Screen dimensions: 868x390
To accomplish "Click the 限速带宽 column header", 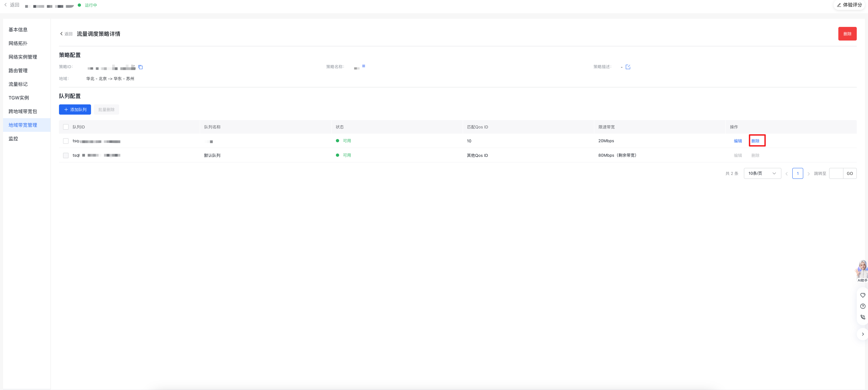I will coord(606,127).
